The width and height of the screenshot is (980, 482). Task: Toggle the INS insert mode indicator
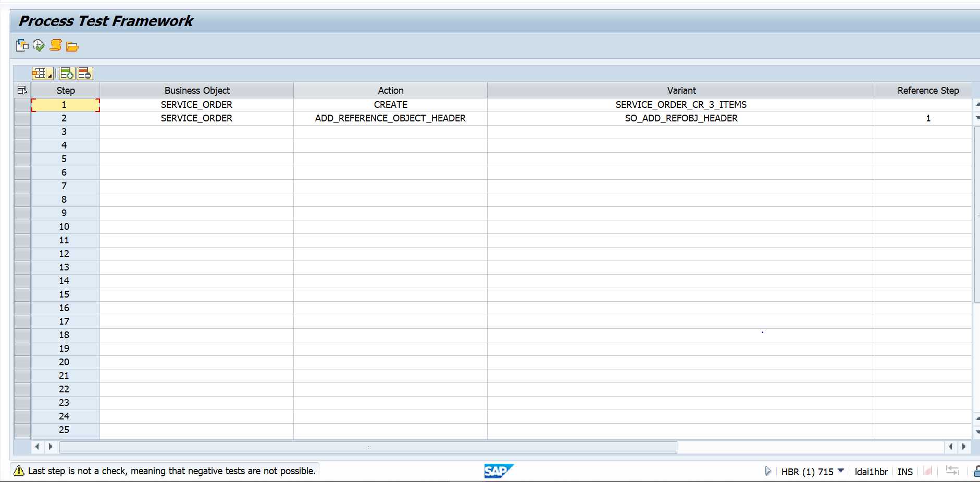(905, 472)
